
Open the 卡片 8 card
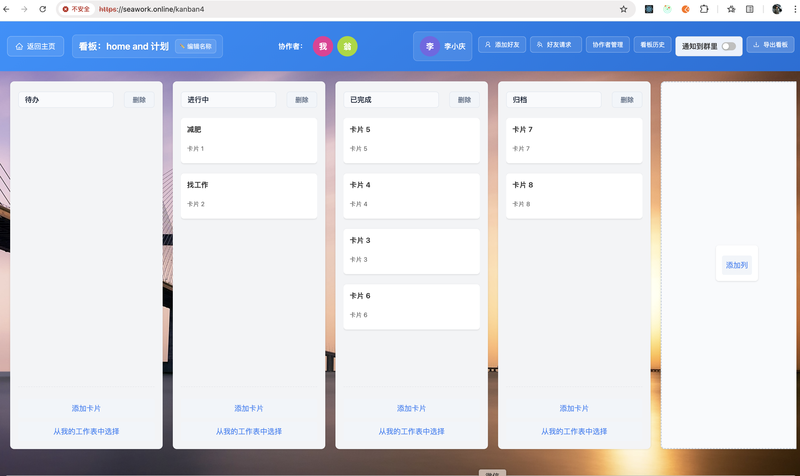tap(574, 196)
